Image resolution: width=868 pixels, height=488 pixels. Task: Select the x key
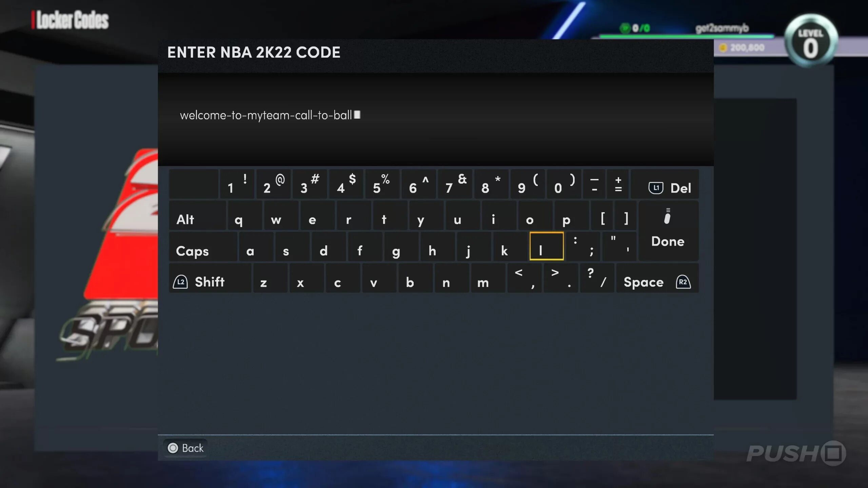coord(307,278)
